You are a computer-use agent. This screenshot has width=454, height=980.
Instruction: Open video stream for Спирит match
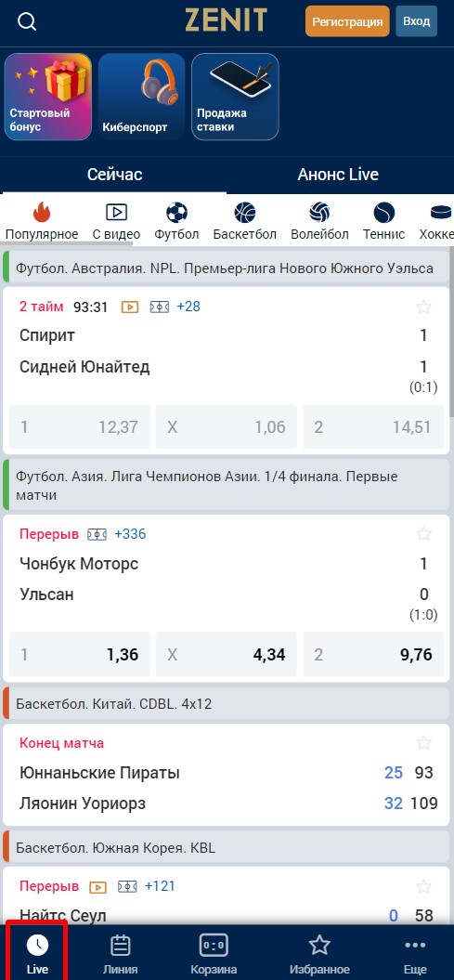pos(130,307)
